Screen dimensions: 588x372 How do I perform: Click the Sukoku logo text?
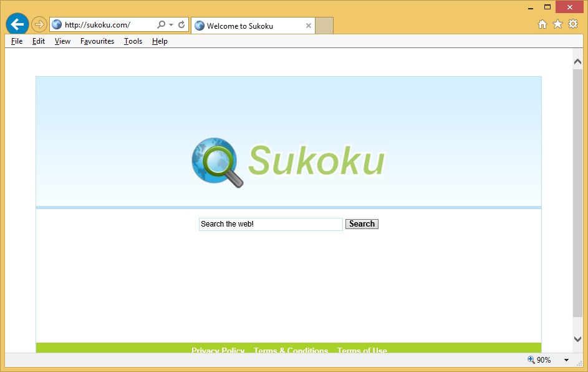click(x=316, y=160)
